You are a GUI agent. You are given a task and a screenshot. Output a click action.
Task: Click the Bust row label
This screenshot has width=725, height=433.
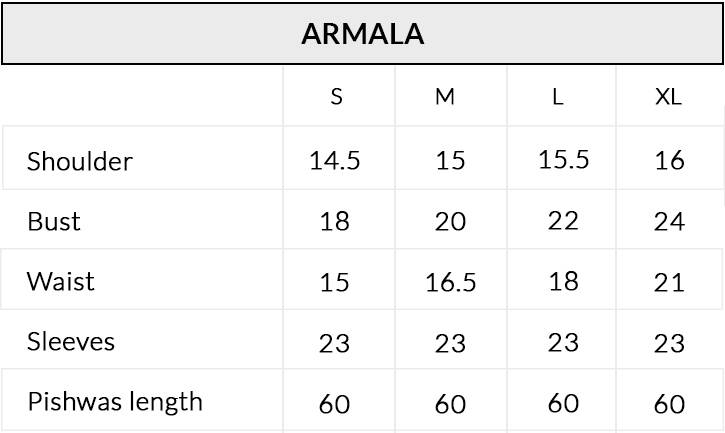click(54, 221)
